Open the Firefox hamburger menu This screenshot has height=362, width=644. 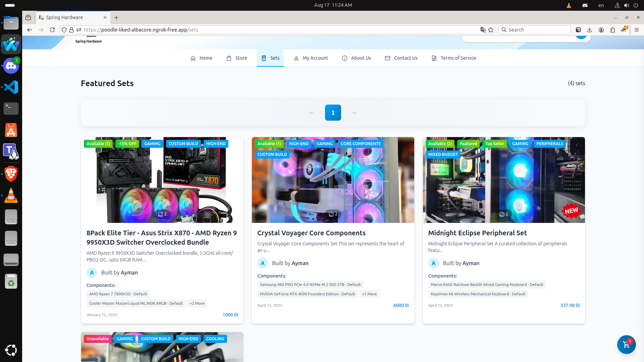click(x=637, y=30)
